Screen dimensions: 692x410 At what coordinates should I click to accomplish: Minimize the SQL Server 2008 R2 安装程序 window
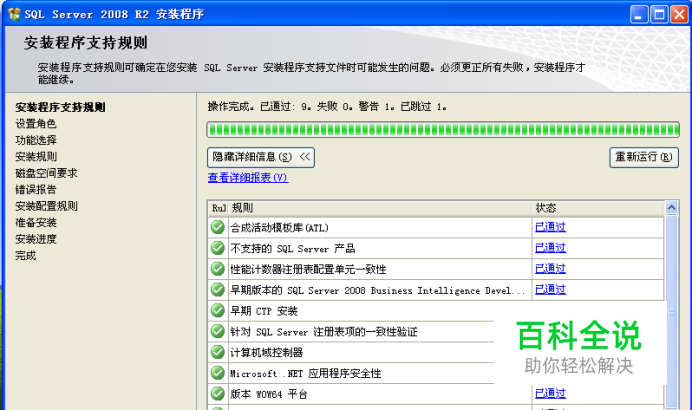(x=639, y=15)
